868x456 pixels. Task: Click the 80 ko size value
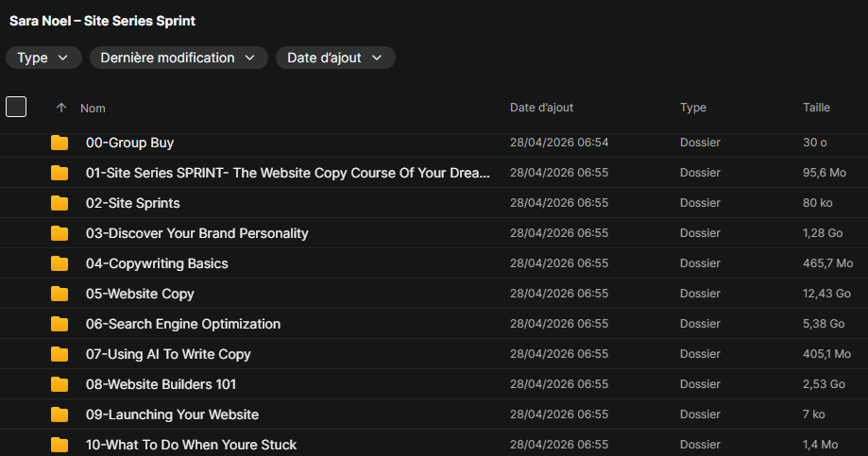(818, 203)
